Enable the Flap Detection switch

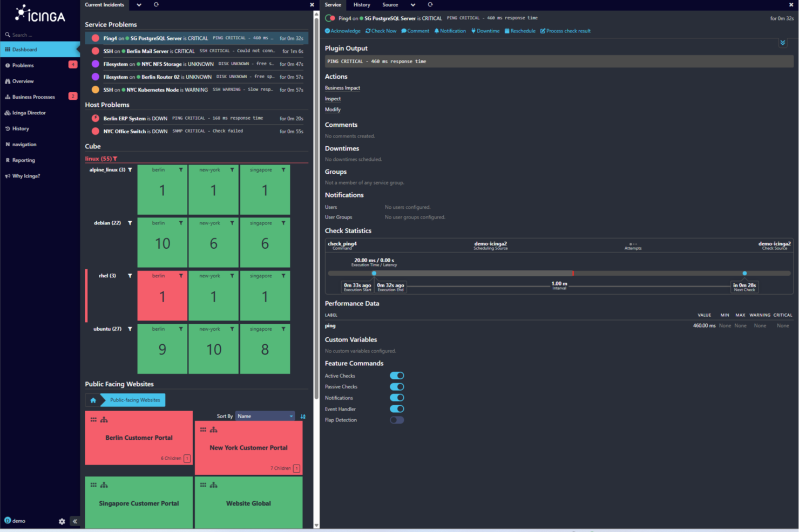click(397, 420)
